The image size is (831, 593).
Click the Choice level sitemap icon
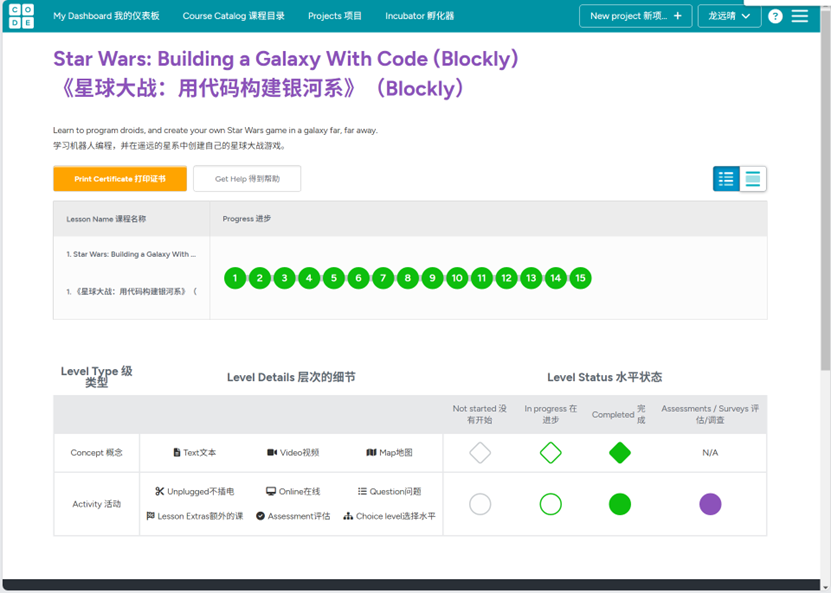pos(348,516)
